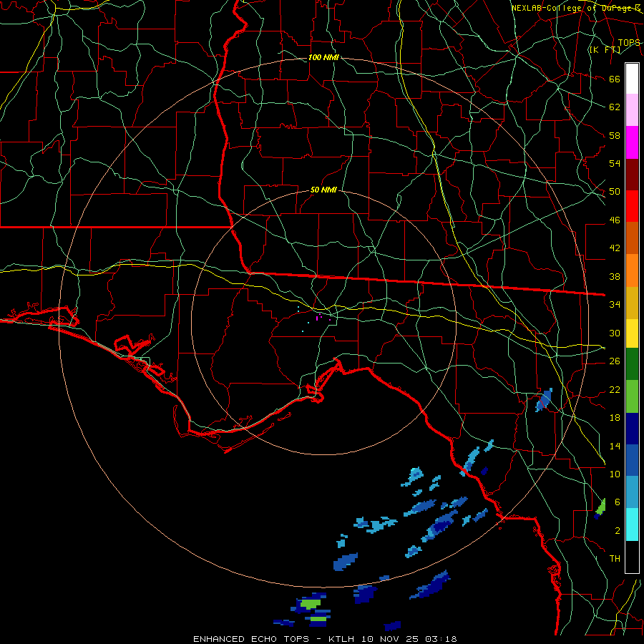The height and width of the screenshot is (644, 644).
Task: Click the 22 legend value
Action: coord(615,390)
